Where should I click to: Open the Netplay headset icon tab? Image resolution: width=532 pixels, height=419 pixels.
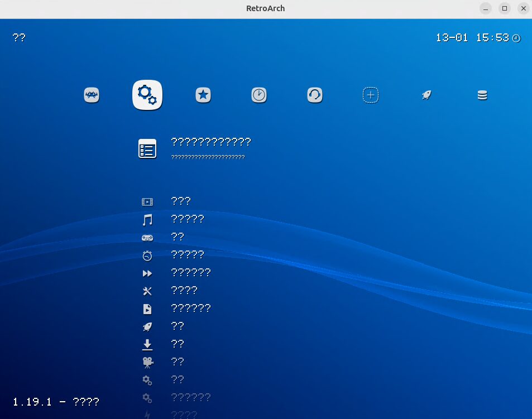[x=315, y=95]
